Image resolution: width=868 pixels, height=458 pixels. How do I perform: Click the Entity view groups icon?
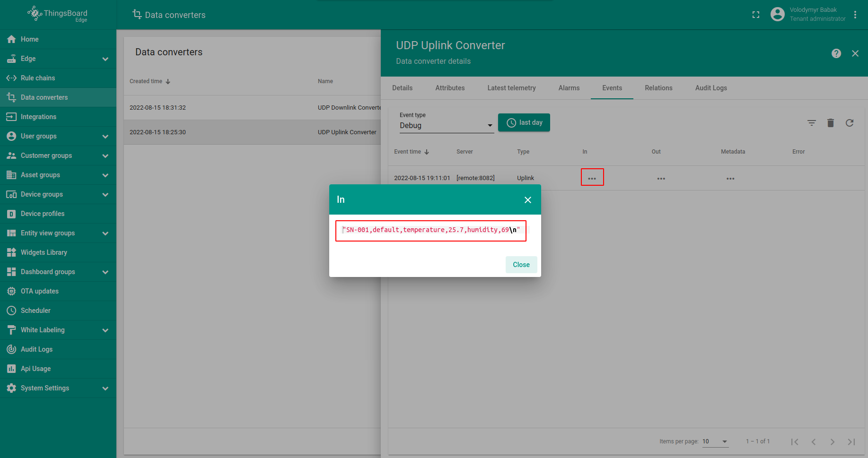tap(11, 233)
